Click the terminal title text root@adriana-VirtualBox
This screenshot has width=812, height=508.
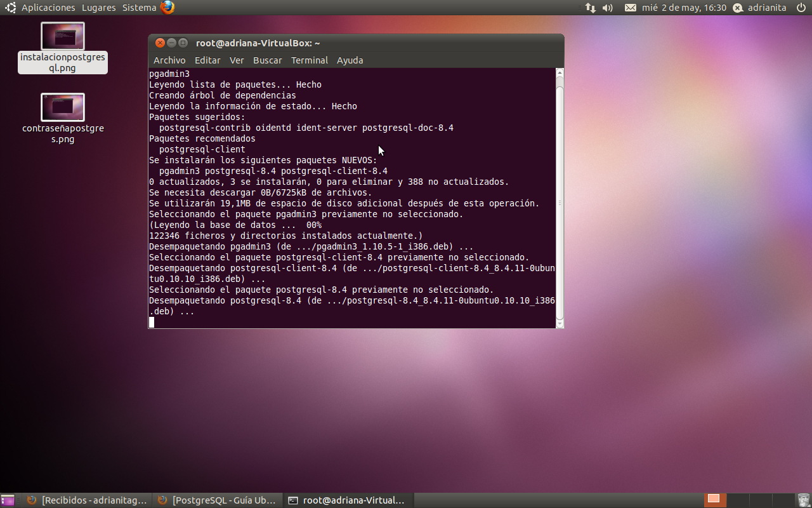258,43
